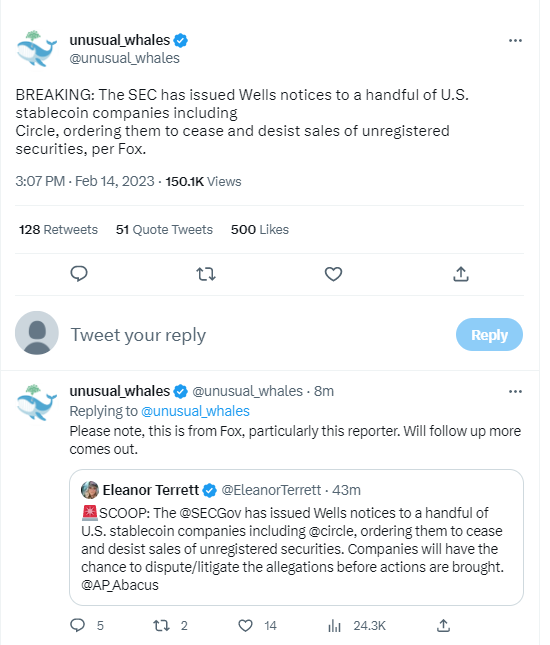The image size is (550, 645).
Task: Open the 128 Retweets list
Action: (x=58, y=230)
